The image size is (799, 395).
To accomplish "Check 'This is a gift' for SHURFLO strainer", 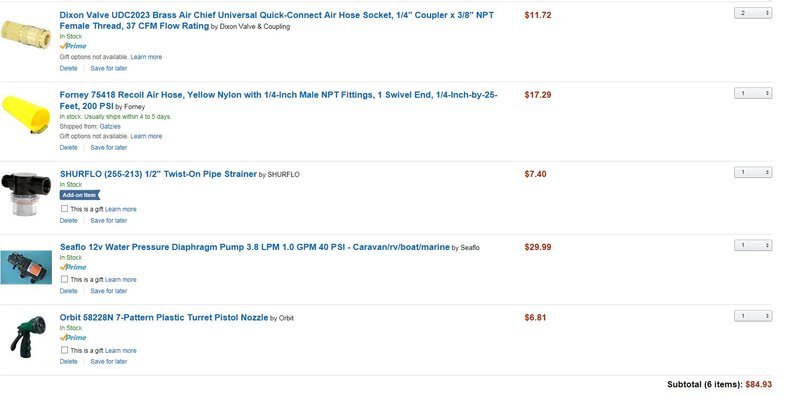I will point(64,208).
